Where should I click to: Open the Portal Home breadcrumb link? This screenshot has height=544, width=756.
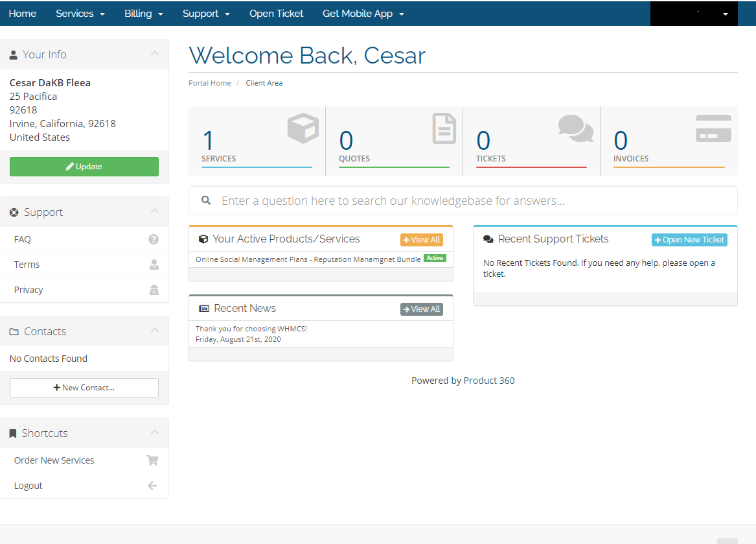(210, 83)
